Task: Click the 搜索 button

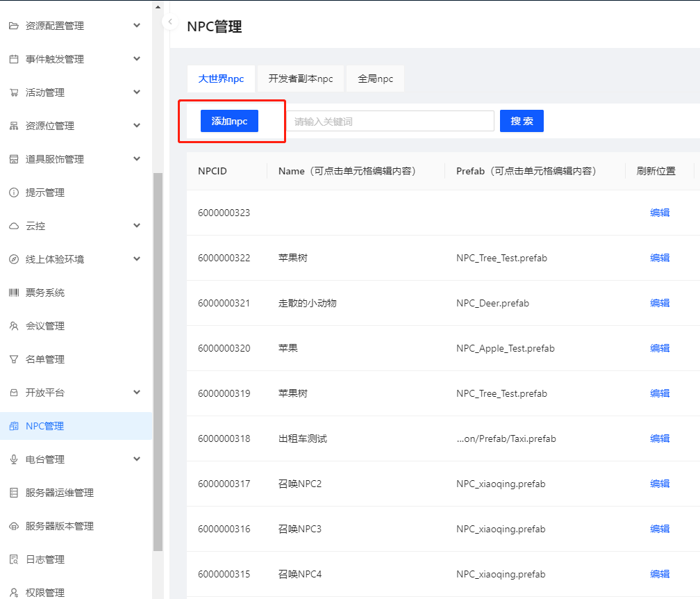Action: (522, 121)
